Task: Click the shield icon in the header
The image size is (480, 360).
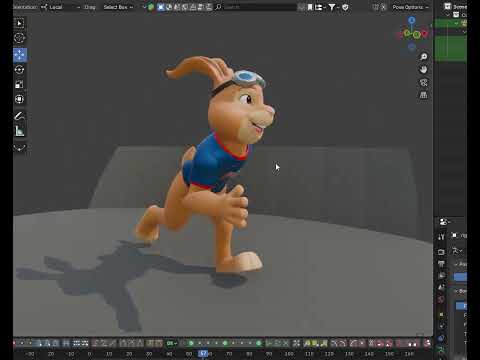Action: click(x=345, y=7)
